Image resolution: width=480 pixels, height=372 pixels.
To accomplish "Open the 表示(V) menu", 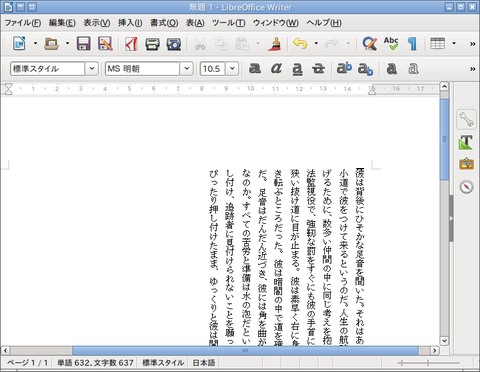I will pos(97,23).
